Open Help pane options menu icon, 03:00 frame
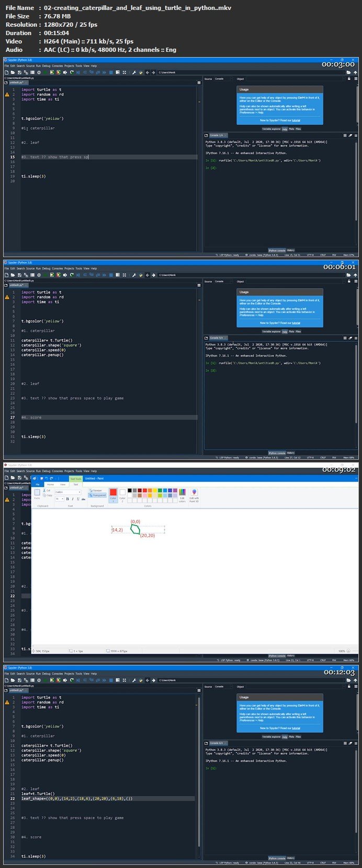 click(356, 79)
